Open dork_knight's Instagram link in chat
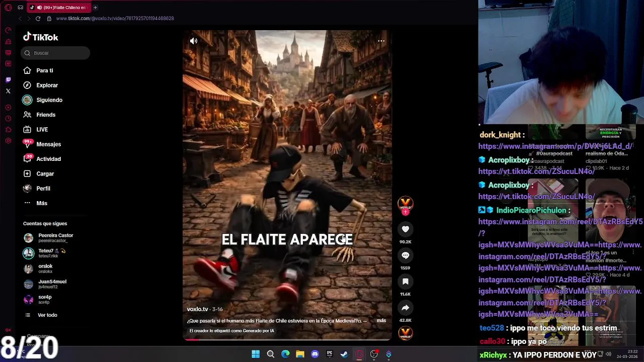Image resolution: width=644 pixels, height=362 pixels. pyautogui.click(x=555, y=146)
